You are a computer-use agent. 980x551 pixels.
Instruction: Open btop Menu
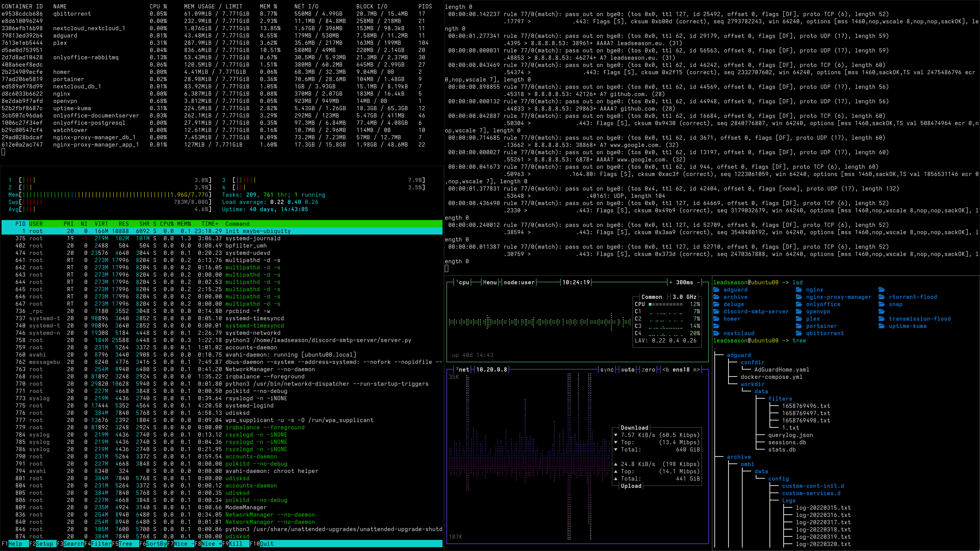490,282
